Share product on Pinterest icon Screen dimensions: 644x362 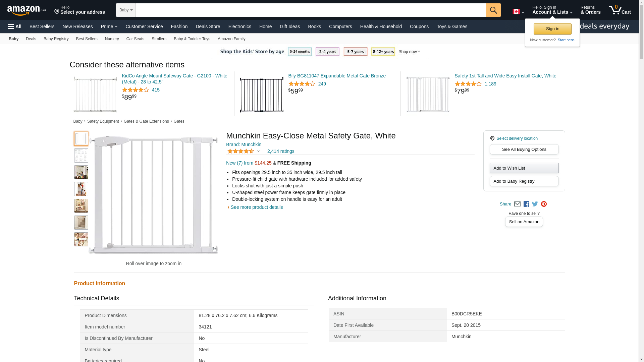pos(544,204)
